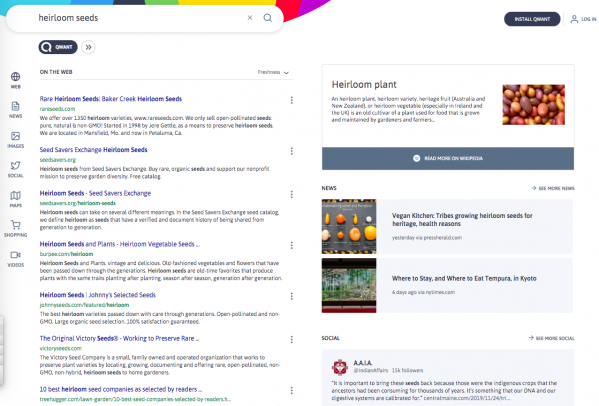Open Rare Heirloom Seeds Baker Creek link
This screenshot has width=599, height=406.
pyautogui.click(x=111, y=99)
